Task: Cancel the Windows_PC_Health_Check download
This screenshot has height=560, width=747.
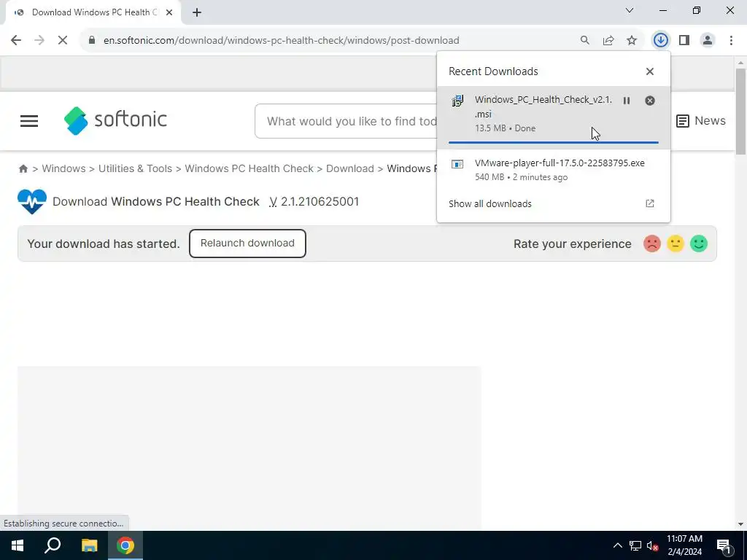Action: (650, 101)
